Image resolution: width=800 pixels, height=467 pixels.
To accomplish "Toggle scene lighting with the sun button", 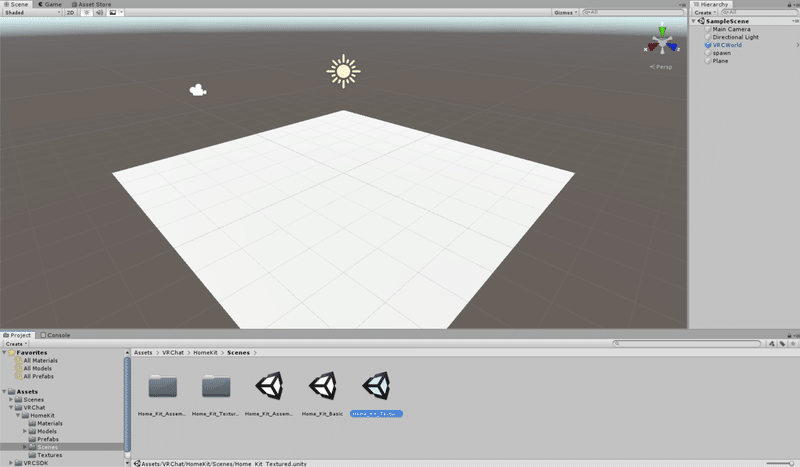I will click(86, 12).
